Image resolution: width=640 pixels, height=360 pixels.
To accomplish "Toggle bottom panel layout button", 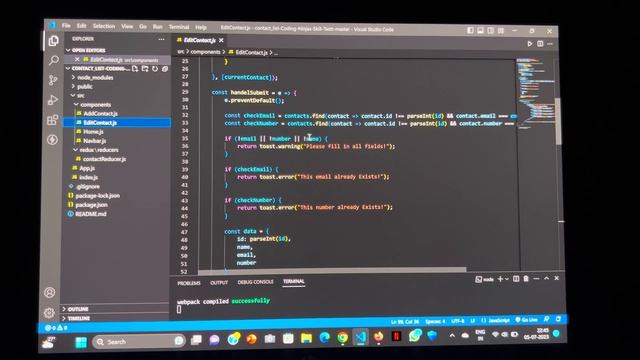I will tap(480, 31).
